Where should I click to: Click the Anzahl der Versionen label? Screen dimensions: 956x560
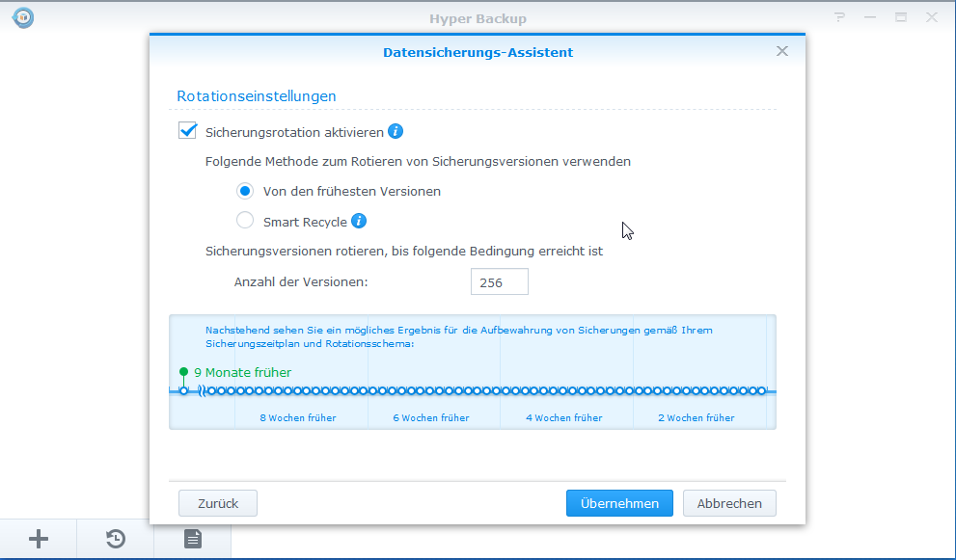(x=301, y=282)
